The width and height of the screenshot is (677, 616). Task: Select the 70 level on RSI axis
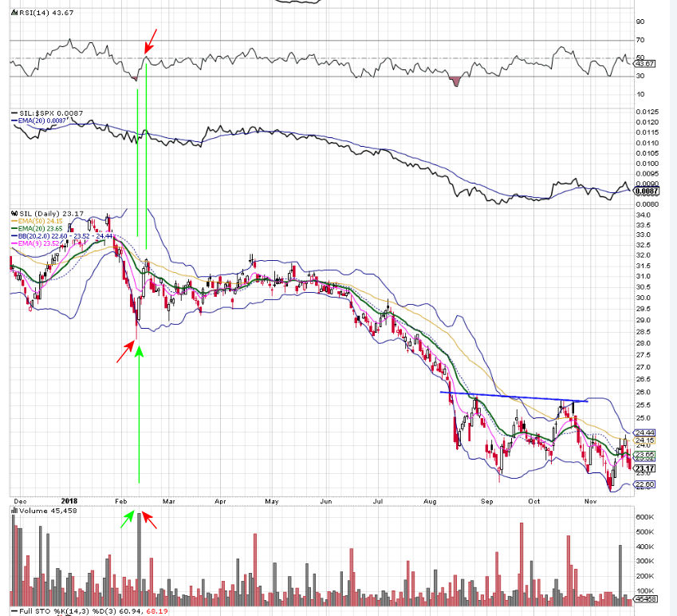pyautogui.click(x=640, y=40)
